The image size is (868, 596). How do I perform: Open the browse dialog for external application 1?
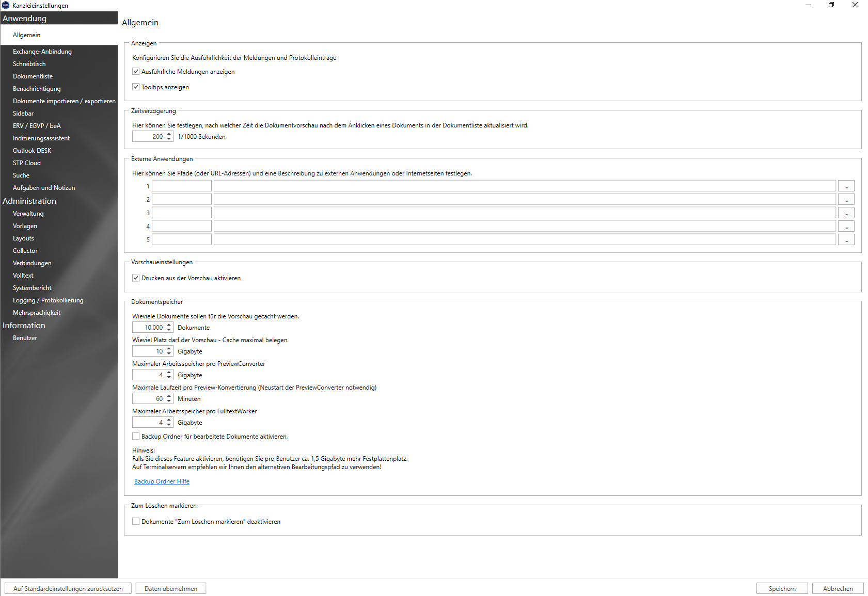pyautogui.click(x=846, y=185)
